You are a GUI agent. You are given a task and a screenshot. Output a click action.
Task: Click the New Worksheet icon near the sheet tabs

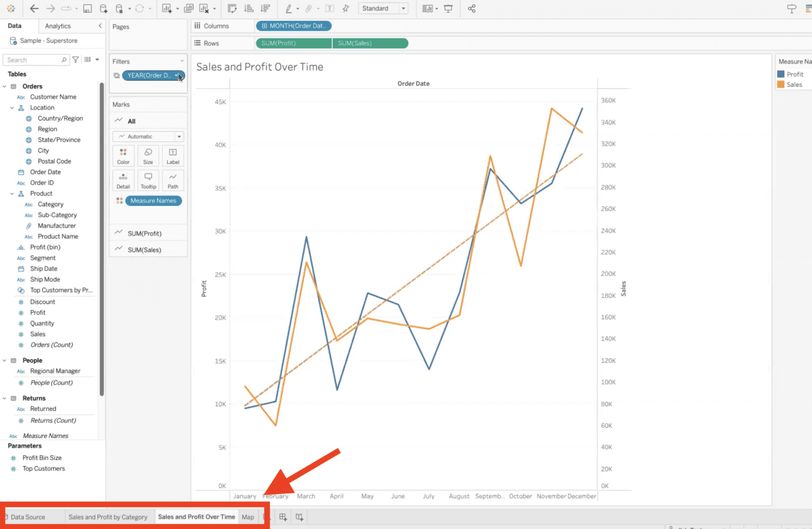[x=283, y=517]
